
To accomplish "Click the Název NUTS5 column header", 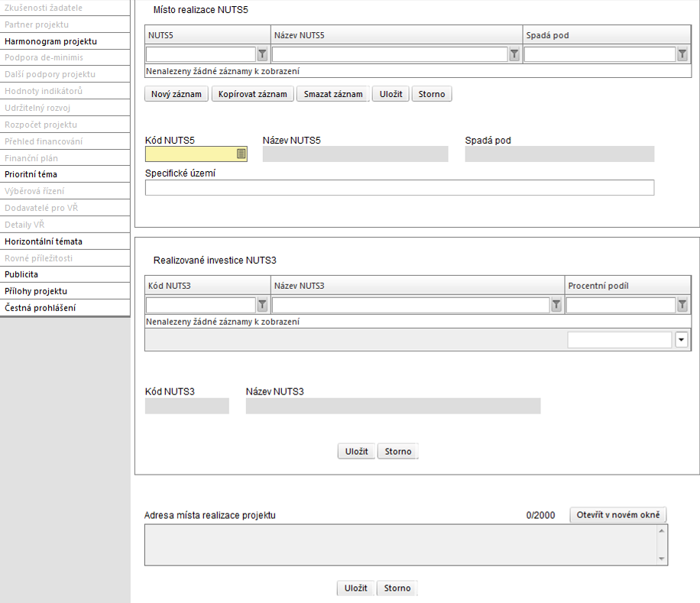I will coord(397,35).
